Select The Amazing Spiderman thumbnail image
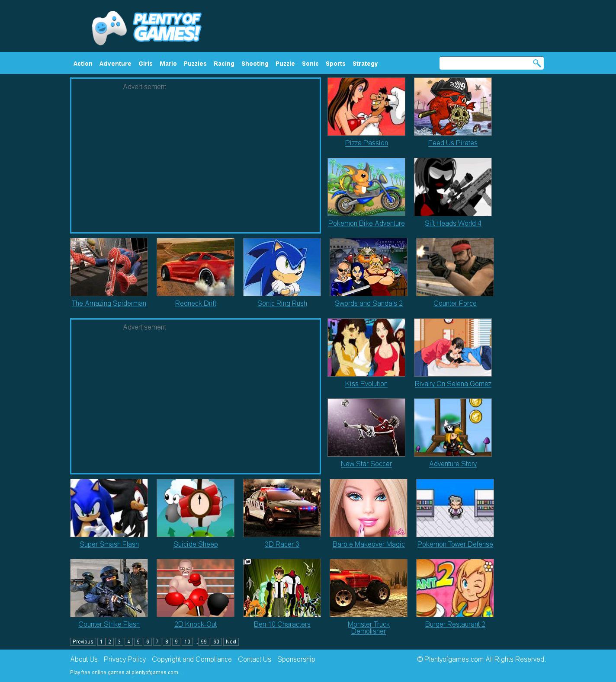 [109, 267]
